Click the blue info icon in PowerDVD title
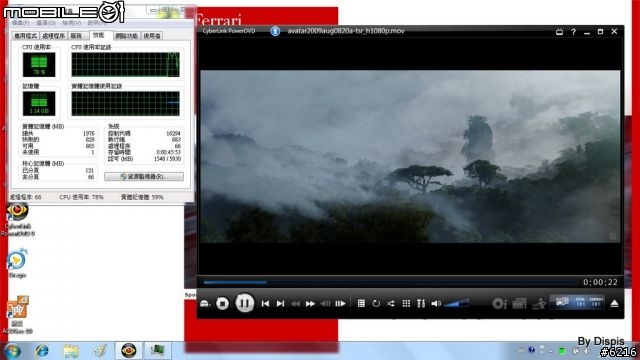640x360 pixels. pyautogui.click(x=275, y=31)
